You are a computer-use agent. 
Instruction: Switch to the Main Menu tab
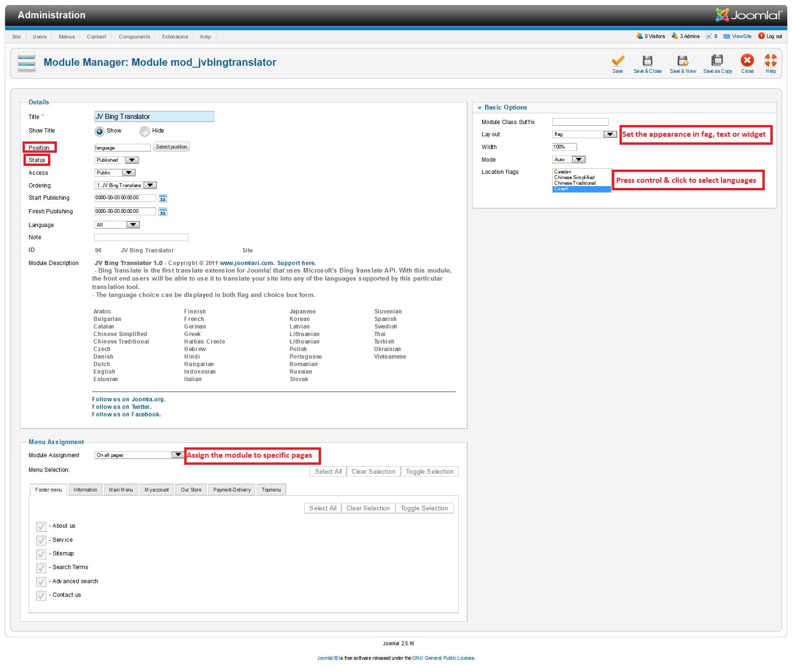click(x=121, y=490)
